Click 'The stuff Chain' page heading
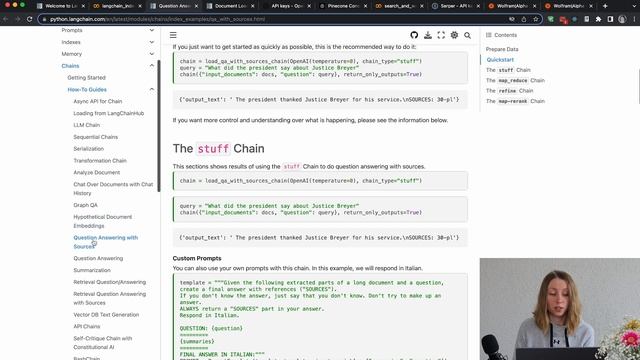This screenshot has width=640, height=360. (x=218, y=149)
